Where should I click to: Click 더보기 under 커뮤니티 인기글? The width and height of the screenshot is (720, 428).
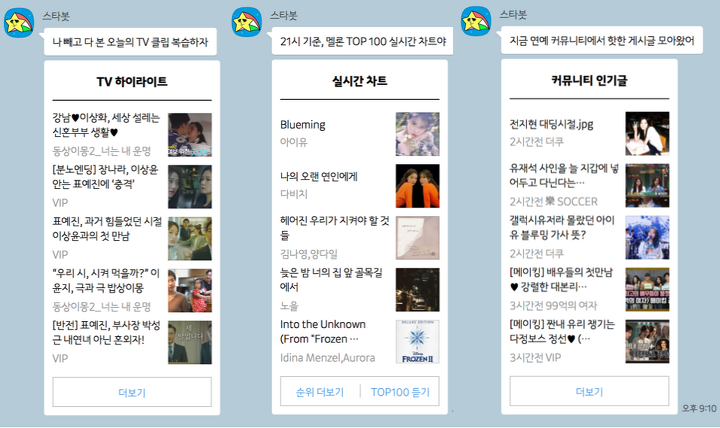tap(589, 391)
